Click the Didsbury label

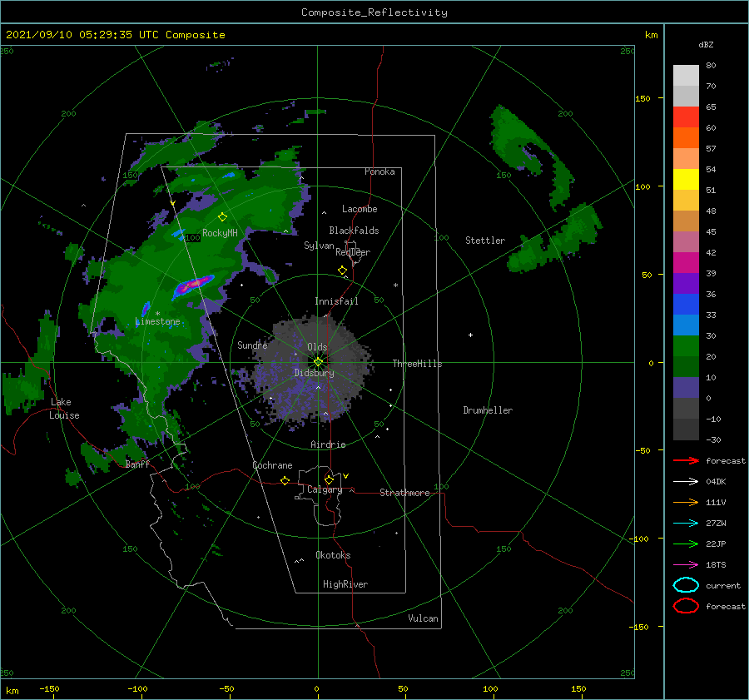click(x=314, y=373)
